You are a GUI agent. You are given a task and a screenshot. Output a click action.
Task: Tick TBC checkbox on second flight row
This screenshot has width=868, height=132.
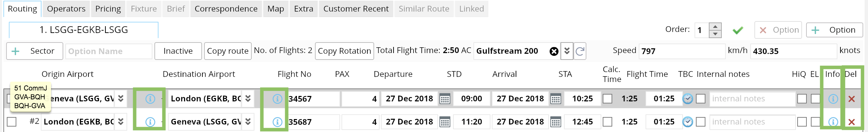pyautogui.click(x=700, y=122)
